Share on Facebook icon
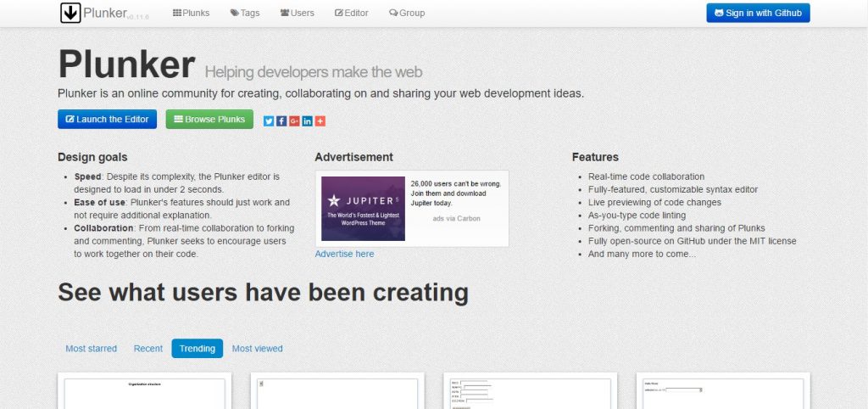 pyautogui.click(x=281, y=120)
